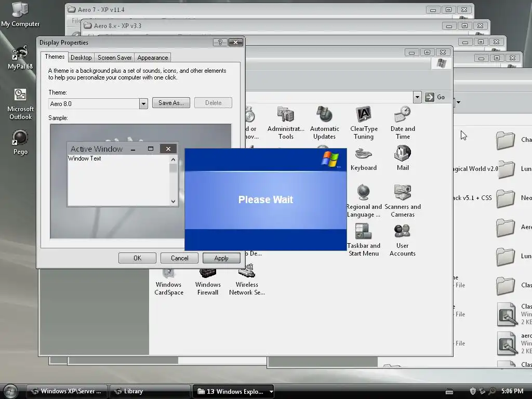The height and width of the screenshot is (399, 532).
Task: Click the help question mark in Display Properties
Action: [220, 43]
